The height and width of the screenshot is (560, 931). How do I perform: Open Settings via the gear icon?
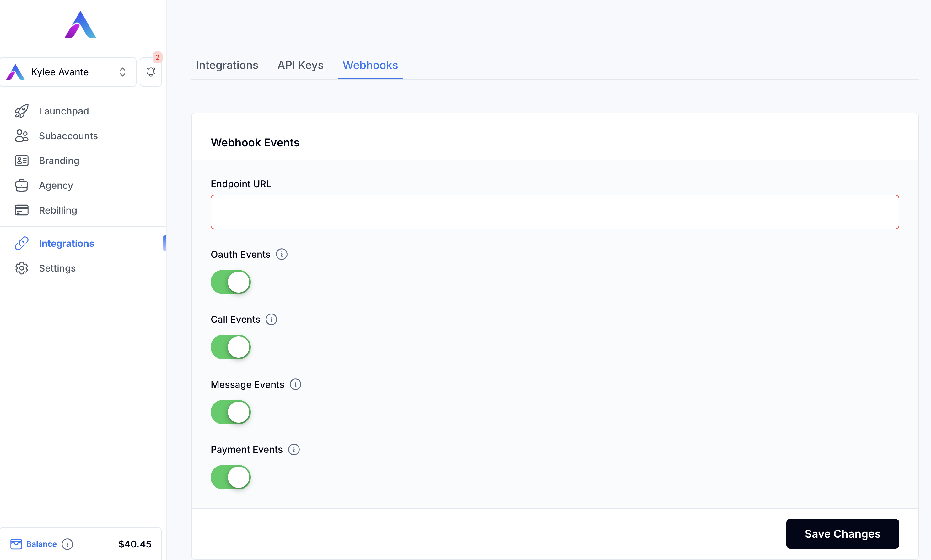click(22, 268)
